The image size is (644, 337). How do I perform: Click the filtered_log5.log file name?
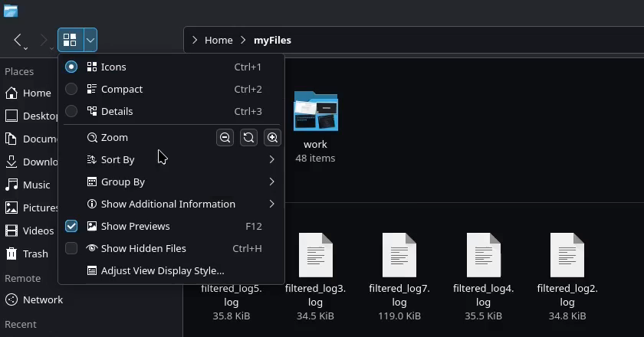pos(232,296)
